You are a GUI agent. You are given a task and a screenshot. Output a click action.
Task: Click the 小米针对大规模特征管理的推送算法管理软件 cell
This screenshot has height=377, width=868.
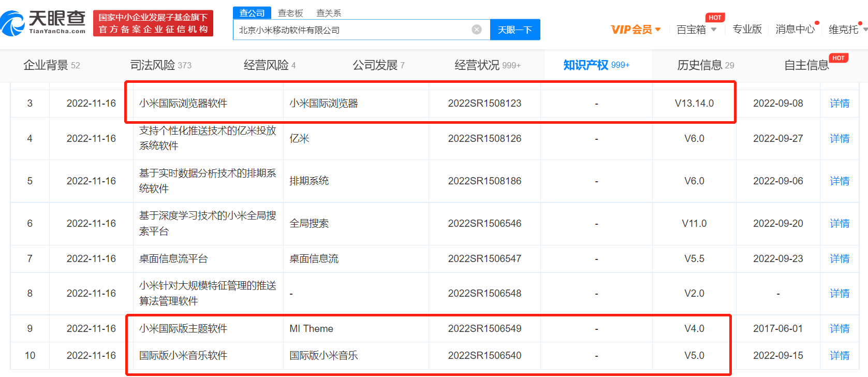click(x=208, y=293)
